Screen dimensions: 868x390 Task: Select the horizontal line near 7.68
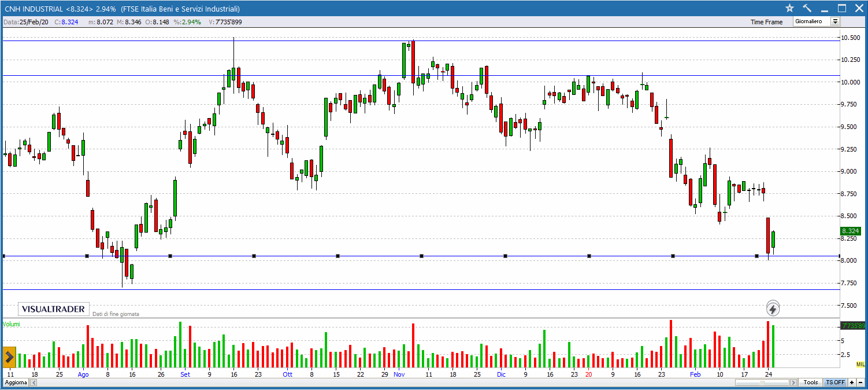coord(421,289)
